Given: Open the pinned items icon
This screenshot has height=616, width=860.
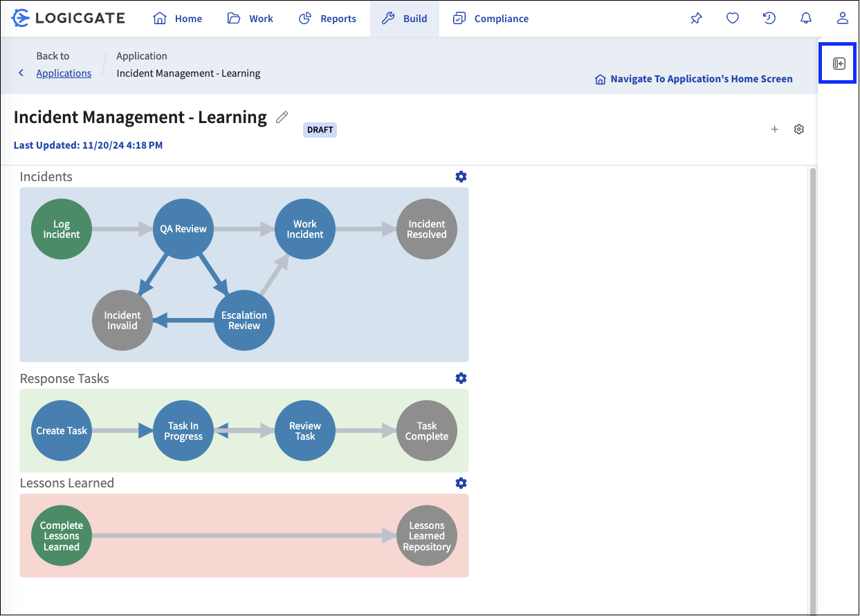Looking at the screenshot, I should 696,19.
